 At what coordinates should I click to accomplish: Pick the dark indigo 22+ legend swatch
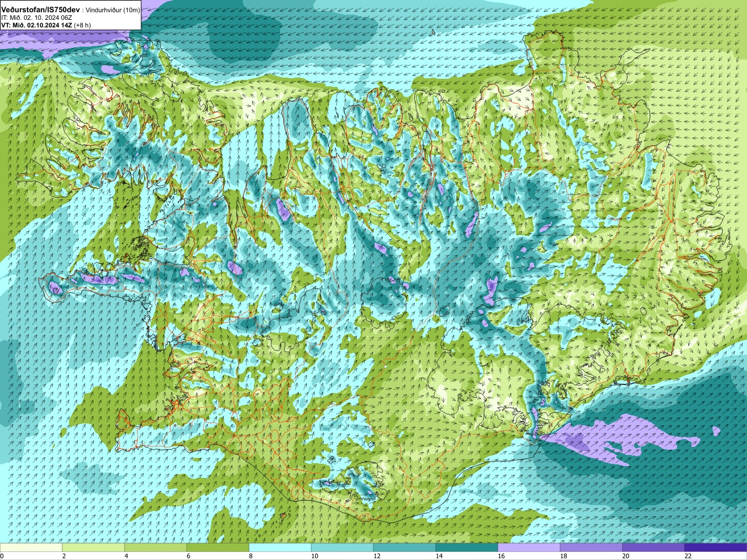pos(716,548)
